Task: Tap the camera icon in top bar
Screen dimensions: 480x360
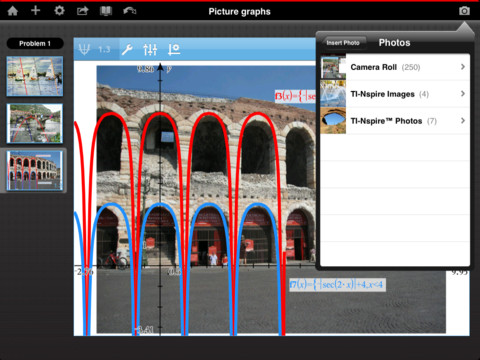Action: [464, 11]
